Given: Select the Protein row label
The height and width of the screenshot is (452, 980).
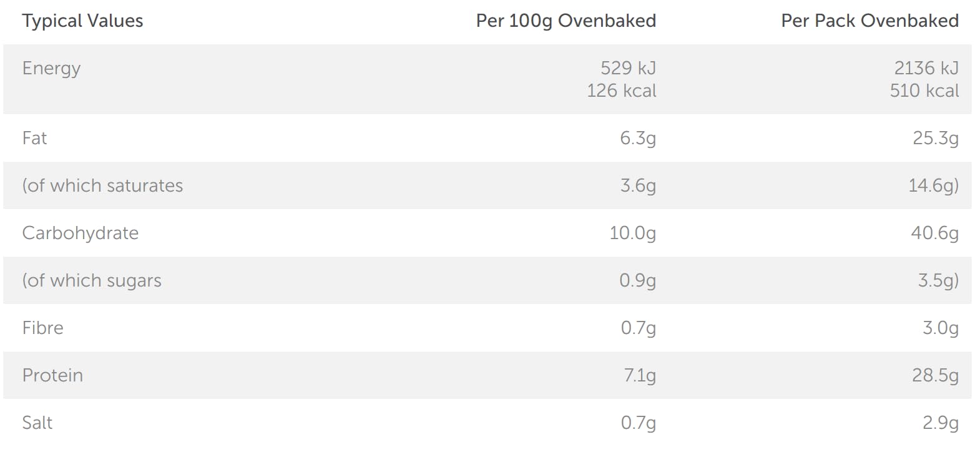Looking at the screenshot, I should coord(52,376).
